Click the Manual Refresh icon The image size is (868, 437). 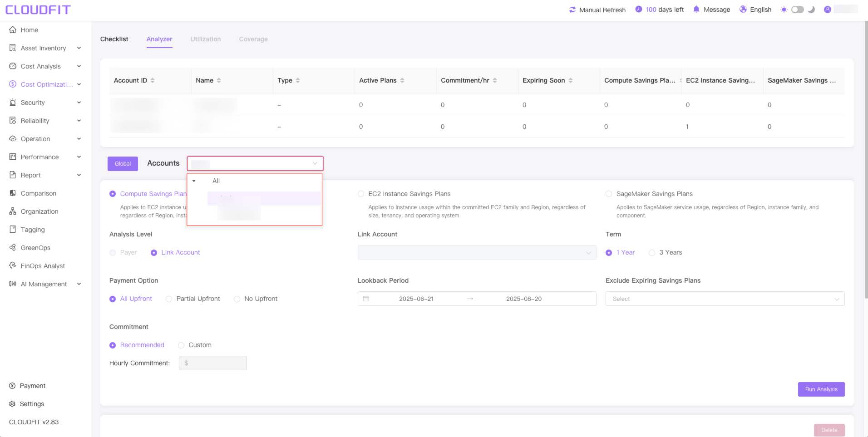[572, 10]
